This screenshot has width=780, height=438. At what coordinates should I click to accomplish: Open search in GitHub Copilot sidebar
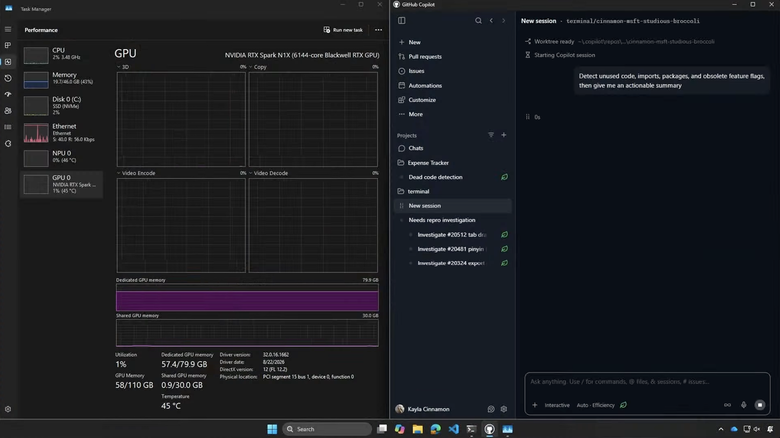(x=478, y=20)
